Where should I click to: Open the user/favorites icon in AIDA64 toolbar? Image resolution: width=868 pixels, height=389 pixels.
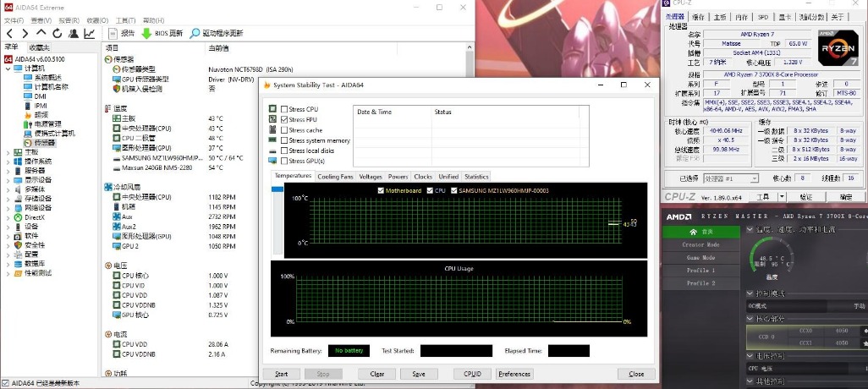click(x=73, y=34)
